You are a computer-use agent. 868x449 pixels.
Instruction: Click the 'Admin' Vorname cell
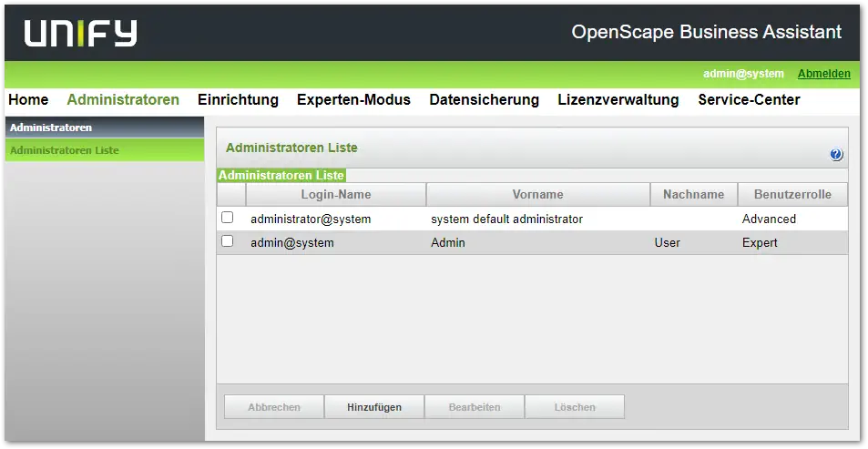coord(448,242)
